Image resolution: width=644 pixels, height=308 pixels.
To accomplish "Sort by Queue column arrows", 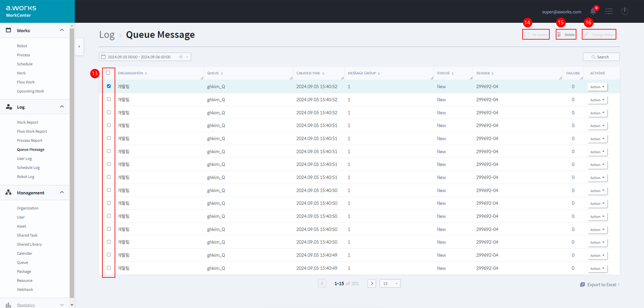I will click(222, 73).
